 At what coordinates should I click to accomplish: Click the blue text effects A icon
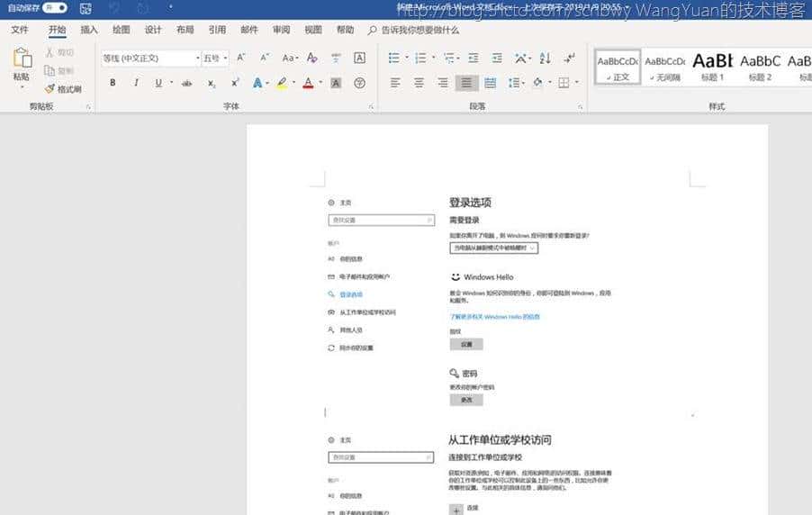pyautogui.click(x=257, y=82)
